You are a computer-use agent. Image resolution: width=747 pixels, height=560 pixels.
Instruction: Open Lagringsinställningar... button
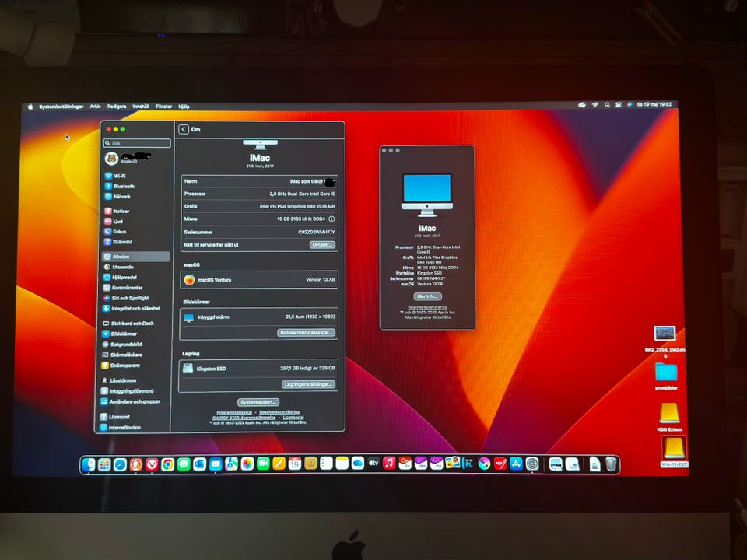[308, 384]
